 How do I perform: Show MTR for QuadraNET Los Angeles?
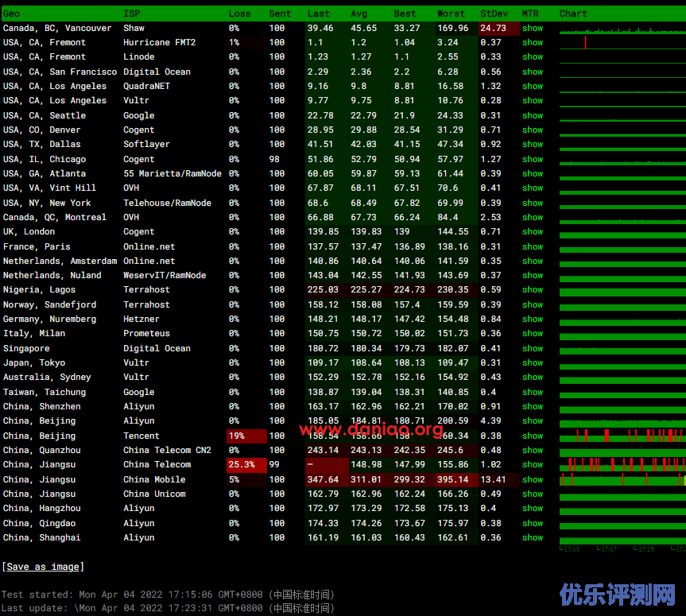pos(533,86)
